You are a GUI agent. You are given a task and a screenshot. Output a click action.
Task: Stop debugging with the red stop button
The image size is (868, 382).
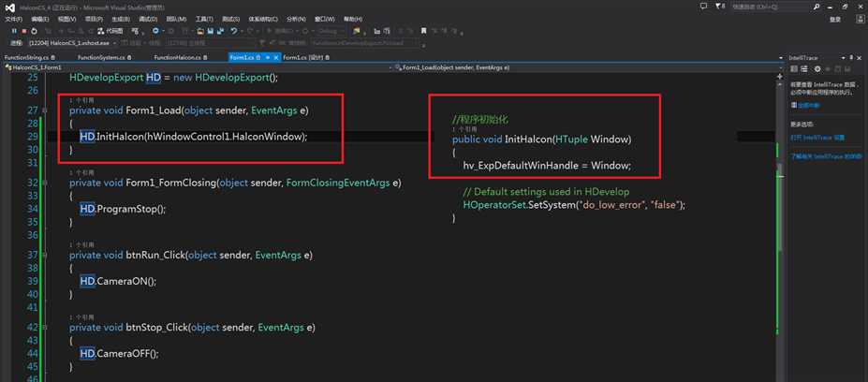coord(23,31)
